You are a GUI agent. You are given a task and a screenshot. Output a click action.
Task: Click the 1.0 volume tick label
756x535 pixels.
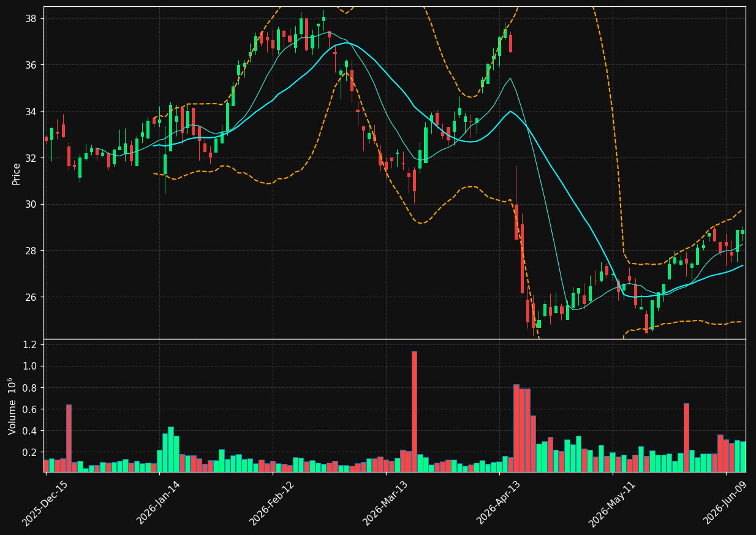31,366
